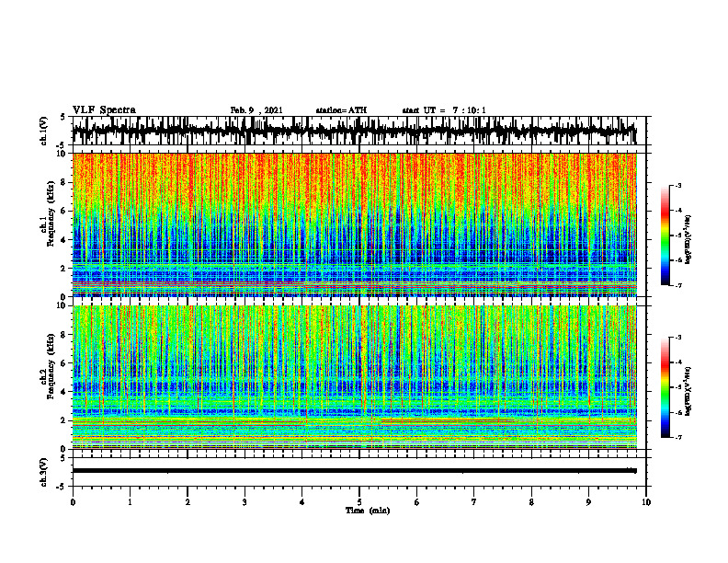Click x-axis tick label "6"

tap(417, 502)
